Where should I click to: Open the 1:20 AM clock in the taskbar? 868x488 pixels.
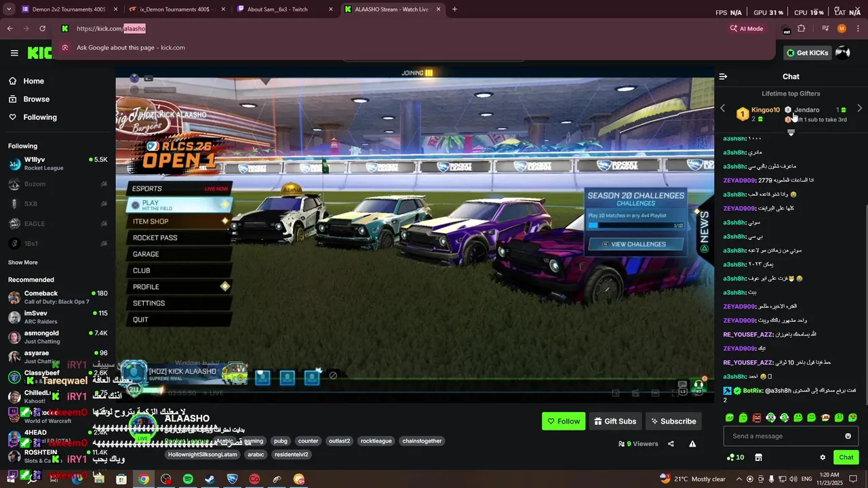coord(829,479)
